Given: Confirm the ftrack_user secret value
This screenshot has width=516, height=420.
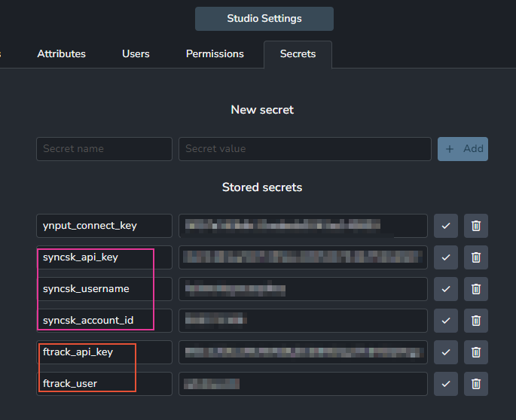Looking at the screenshot, I should tap(446, 384).
